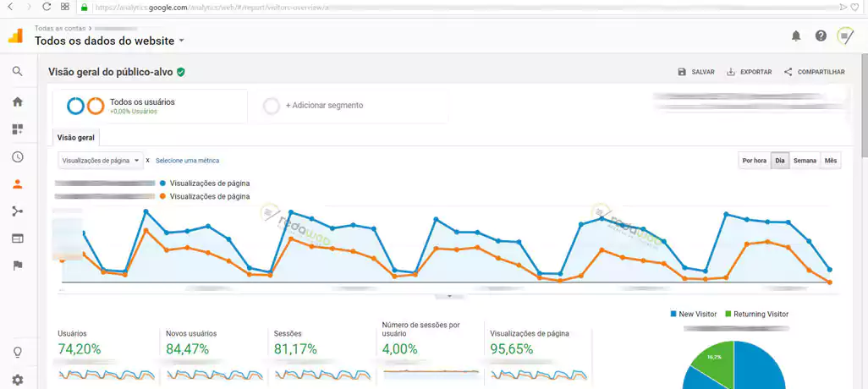This screenshot has height=389, width=868.
Task: Click the EXPORTAR button
Action: [749, 72]
